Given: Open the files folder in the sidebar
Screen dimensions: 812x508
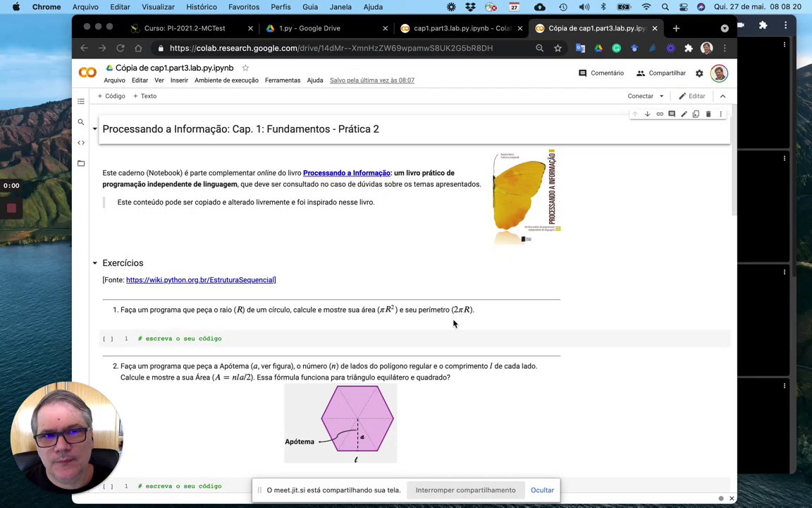Looking at the screenshot, I should pos(81,163).
